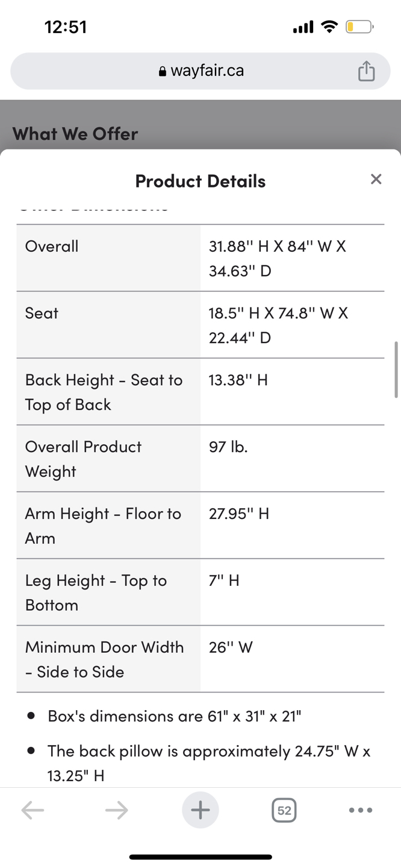
Task: Open the tab switcher showing 52 tabs
Action: (x=284, y=810)
